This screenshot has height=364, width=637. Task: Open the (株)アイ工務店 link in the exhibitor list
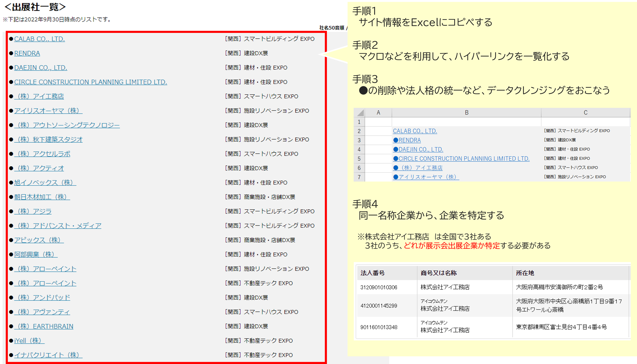[x=39, y=96]
